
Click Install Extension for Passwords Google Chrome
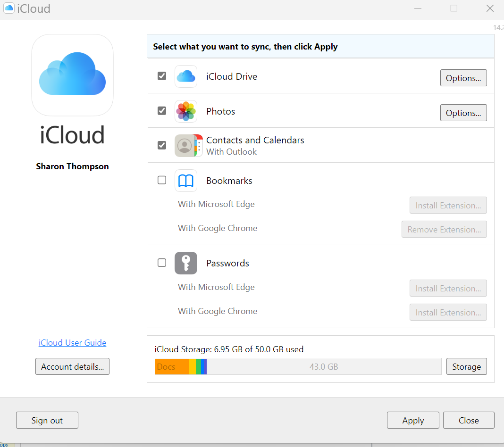pyautogui.click(x=448, y=312)
